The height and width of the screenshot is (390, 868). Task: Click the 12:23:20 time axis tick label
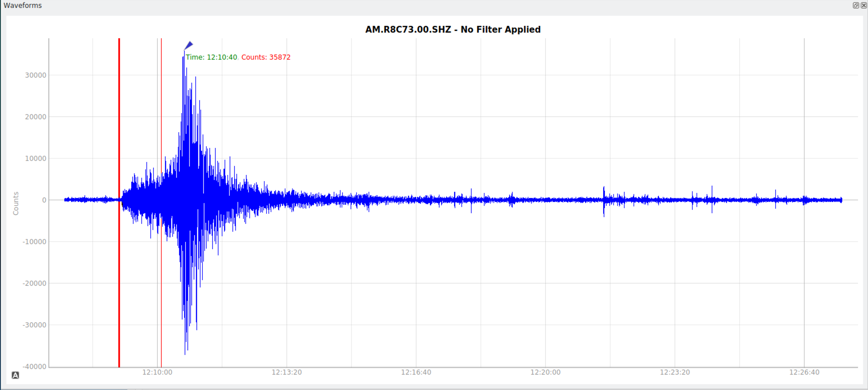[674, 372]
